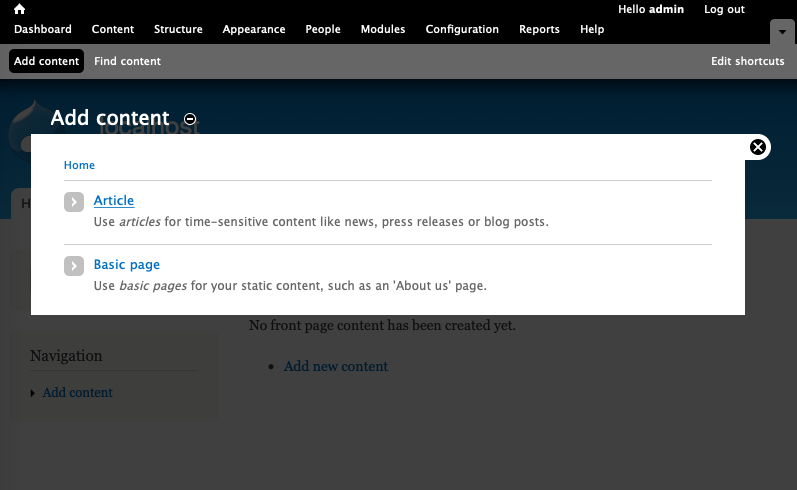Click Add content in Navigation block
Screen dimensions: 797x490
pyautogui.click(x=77, y=392)
